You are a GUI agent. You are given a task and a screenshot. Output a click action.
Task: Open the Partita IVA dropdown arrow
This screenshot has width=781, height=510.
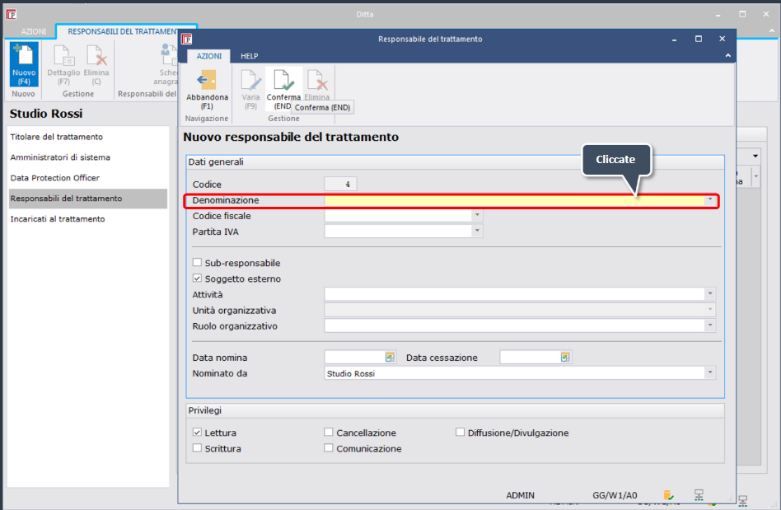(x=477, y=231)
